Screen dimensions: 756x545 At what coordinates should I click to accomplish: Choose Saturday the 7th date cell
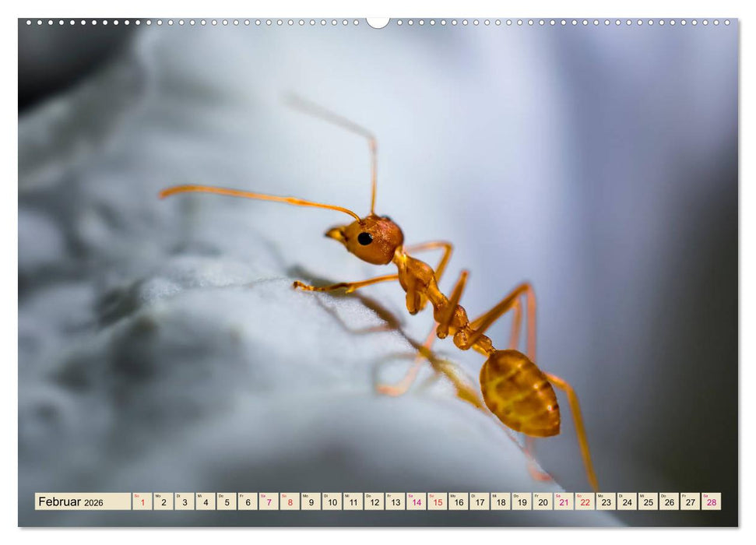269,501
